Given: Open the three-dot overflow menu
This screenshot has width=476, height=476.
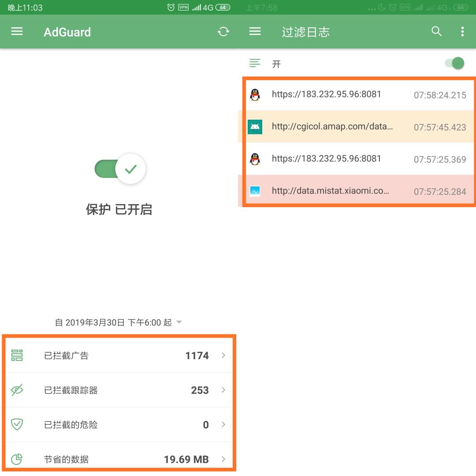Looking at the screenshot, I should 462,32.
